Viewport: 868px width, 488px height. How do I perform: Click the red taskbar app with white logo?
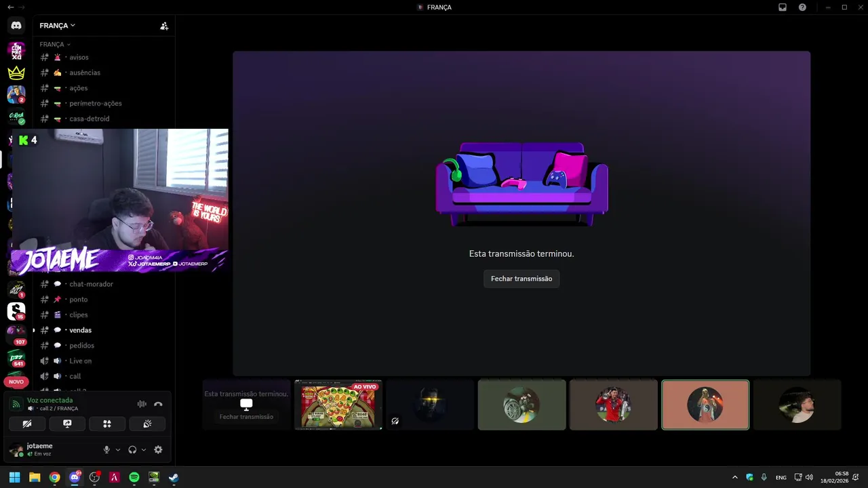115,477
